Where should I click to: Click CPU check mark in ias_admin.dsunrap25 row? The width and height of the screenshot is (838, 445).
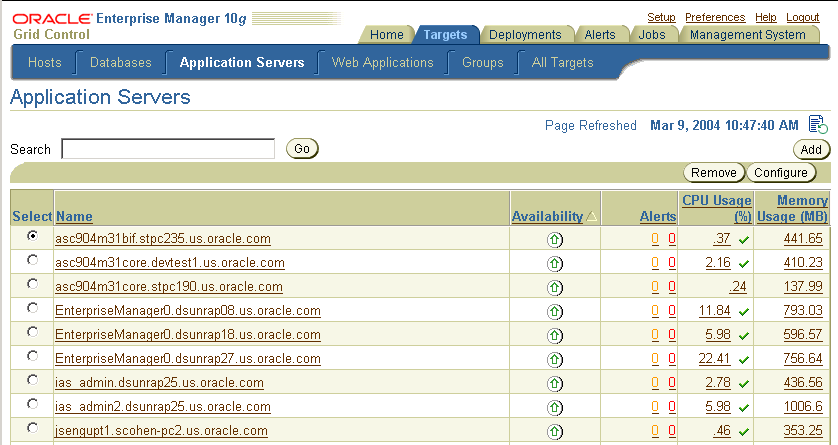(x=743, y=384)
